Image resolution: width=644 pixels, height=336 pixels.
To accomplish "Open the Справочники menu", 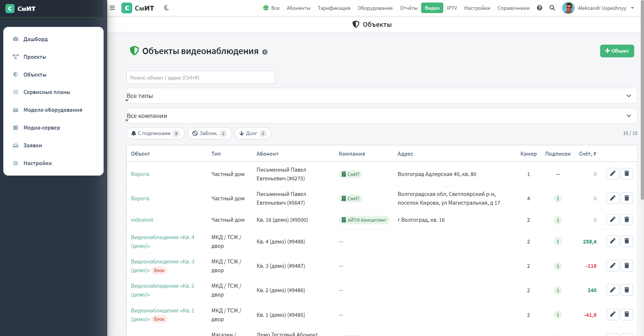I will point(513,8).
